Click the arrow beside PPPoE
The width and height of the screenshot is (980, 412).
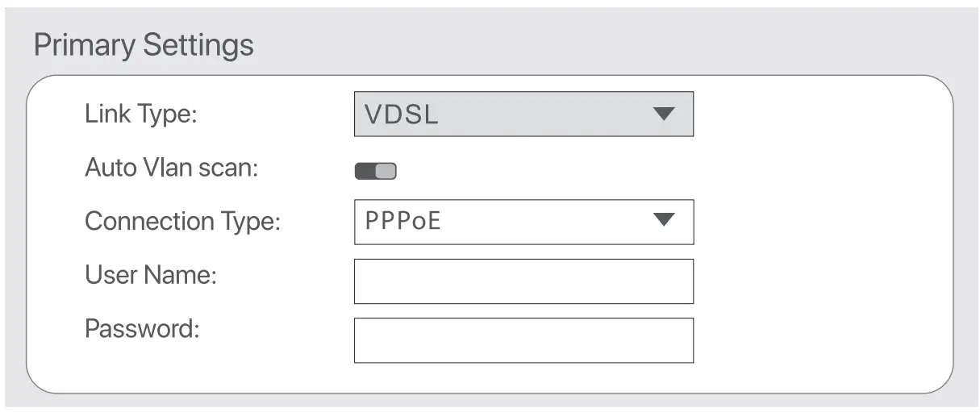[663, 220]
